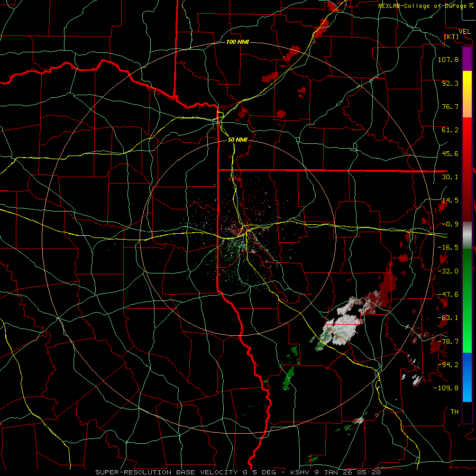476x476 pixels.
Task: Click the 100 NMI range ring label
Action: (237, 42)
